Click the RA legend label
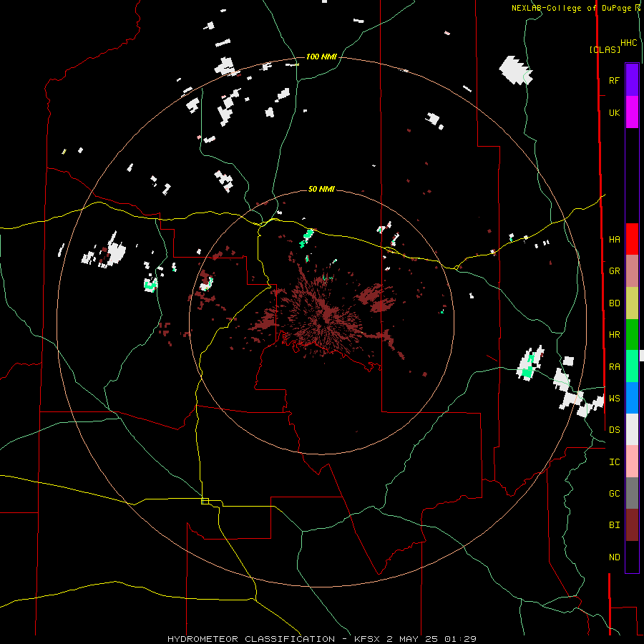Viewport: 644px width, 644px height. point(614,366)
